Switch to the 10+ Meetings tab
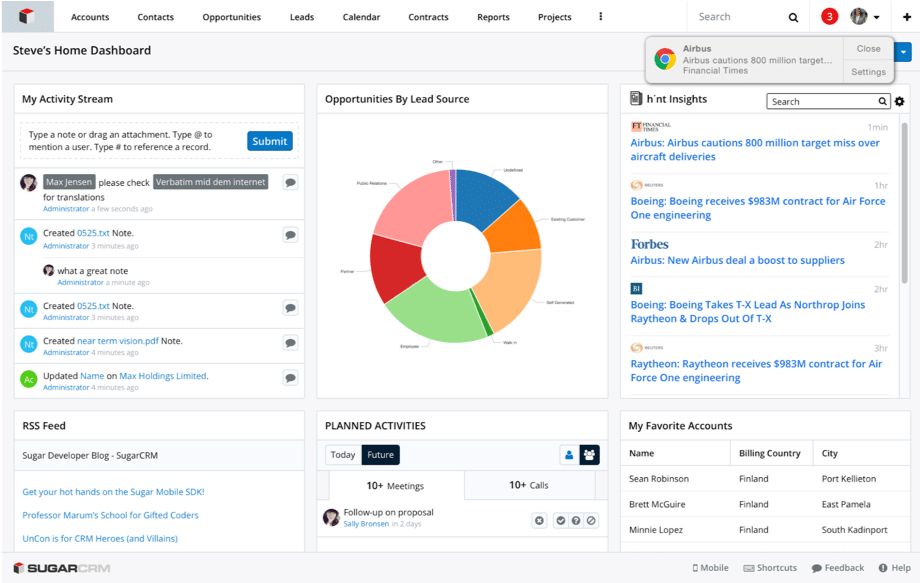Viewport: 920px width, 583px height. (395, 486)
